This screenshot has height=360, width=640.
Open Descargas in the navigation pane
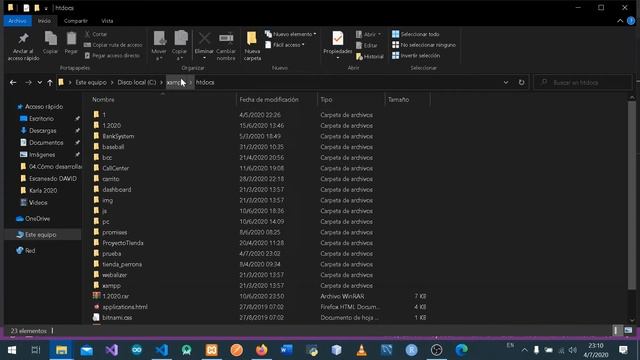tap(42, 131)
